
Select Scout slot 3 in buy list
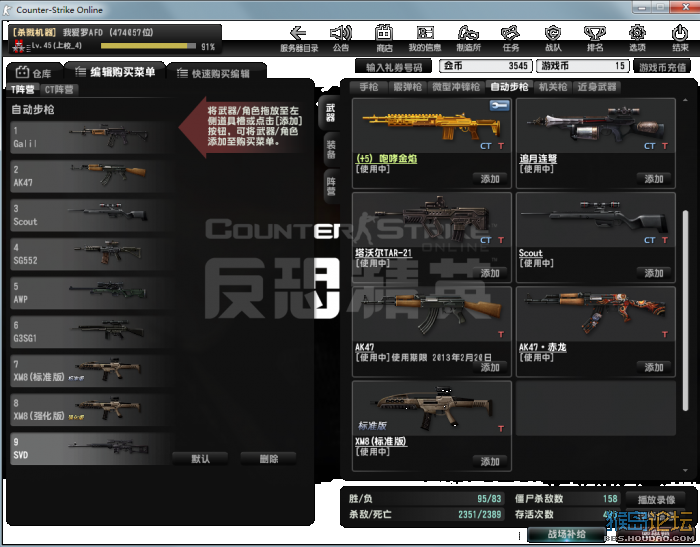tap(92, 215)
